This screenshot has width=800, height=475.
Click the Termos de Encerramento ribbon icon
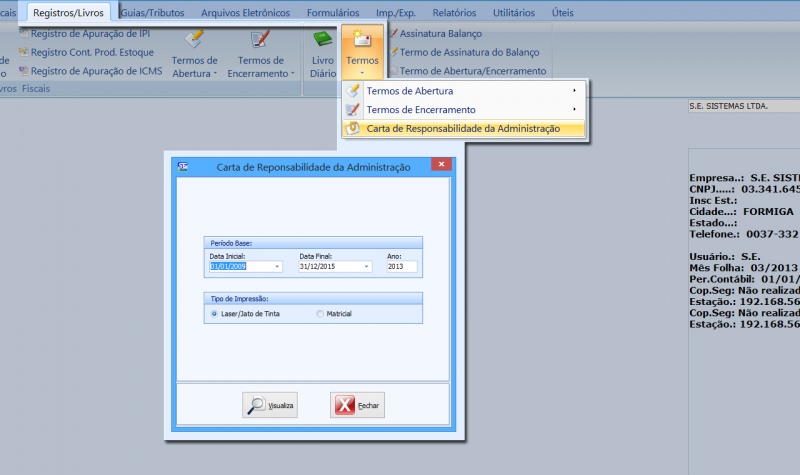(x=260, y=40)
